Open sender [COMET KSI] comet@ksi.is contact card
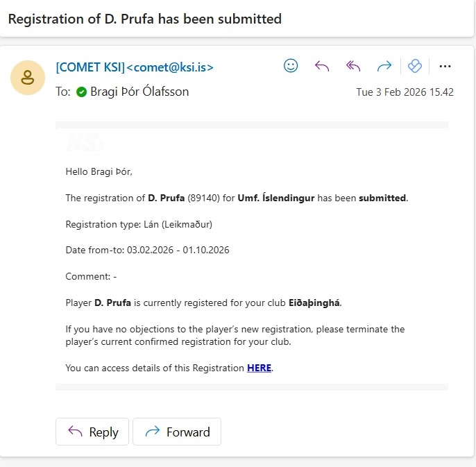 point(135,67)
